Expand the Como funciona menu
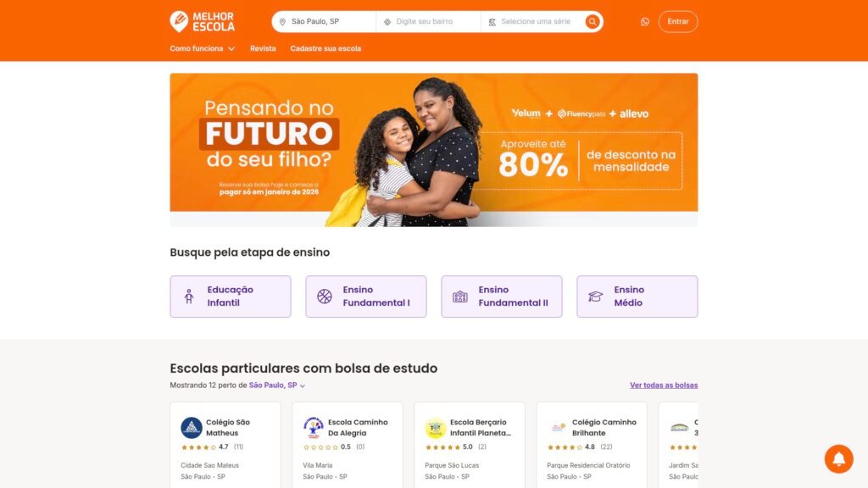The image size is (868, 488). [202, 48]
